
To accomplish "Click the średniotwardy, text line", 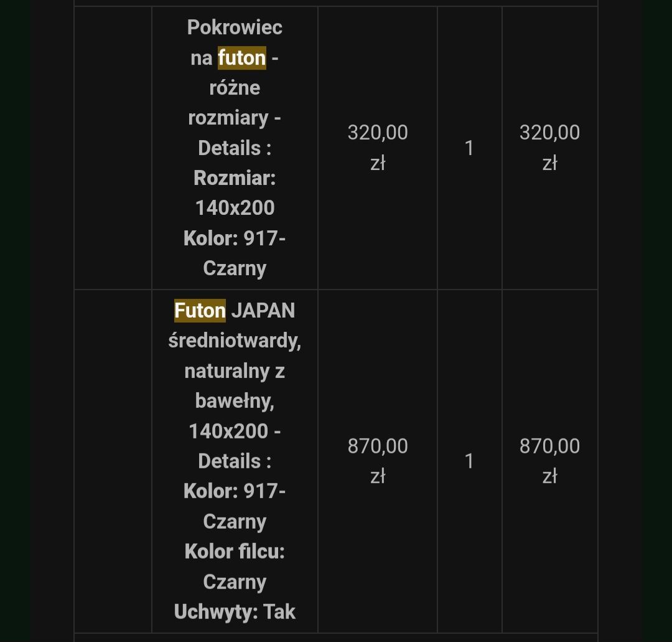I will click(235, 341).
